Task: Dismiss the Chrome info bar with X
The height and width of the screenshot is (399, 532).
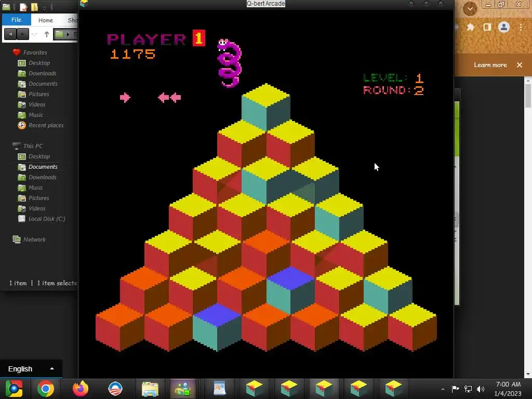Action: point(520,65)
